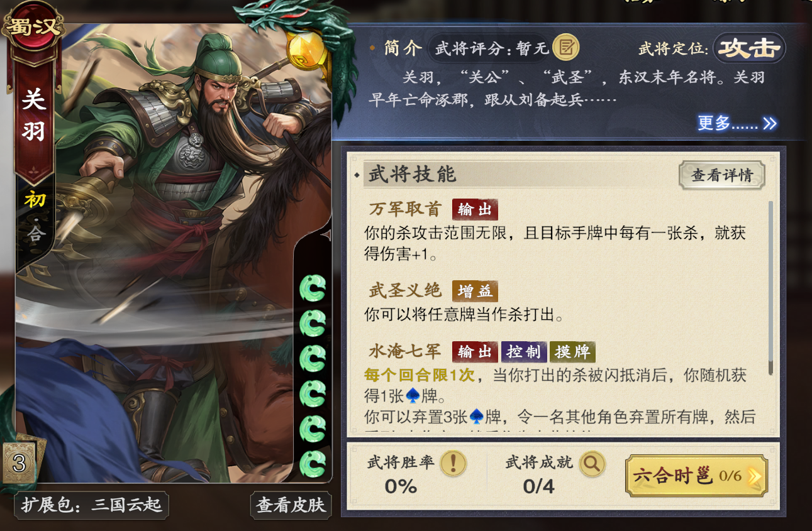Viewport: 812px width, 531px height.
Task: Select the 摸牌 tag under 水淹七军
Action: point(572,352)
